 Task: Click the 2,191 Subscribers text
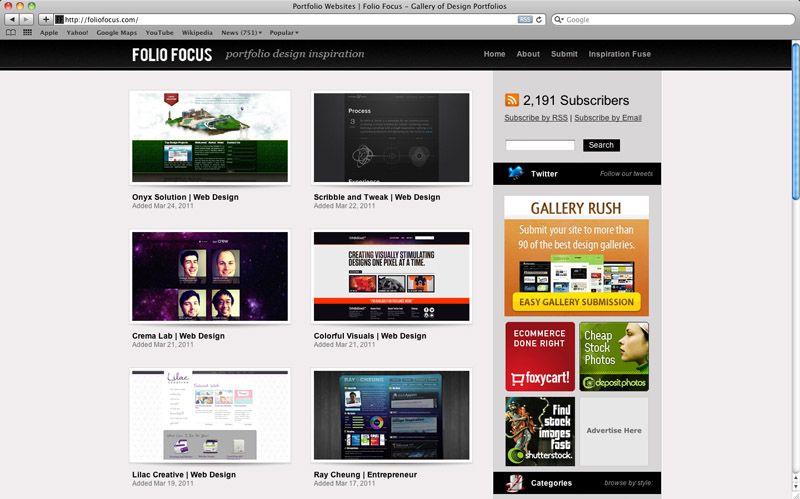click(576, 100)
